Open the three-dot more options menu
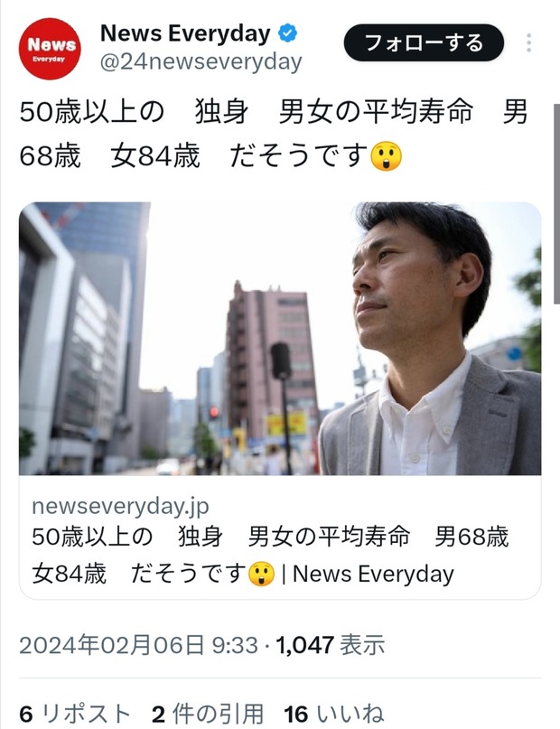Screen dimensions: 560x729 [x=529, y=42]
